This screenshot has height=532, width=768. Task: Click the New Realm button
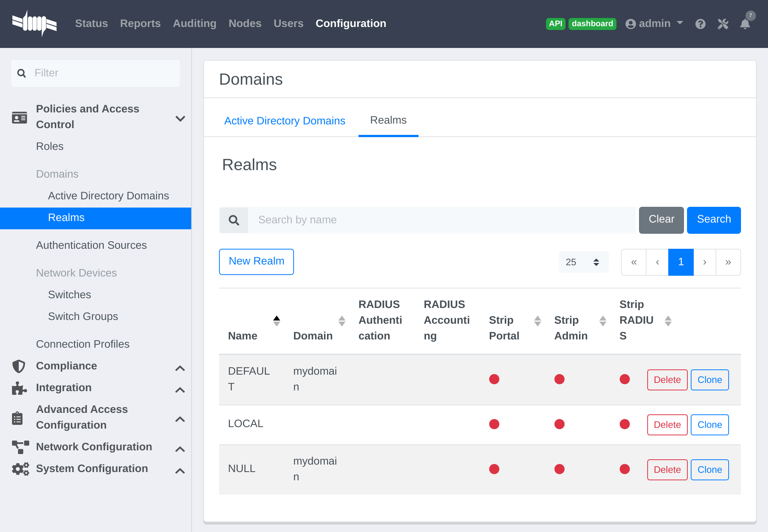[256, 262]
